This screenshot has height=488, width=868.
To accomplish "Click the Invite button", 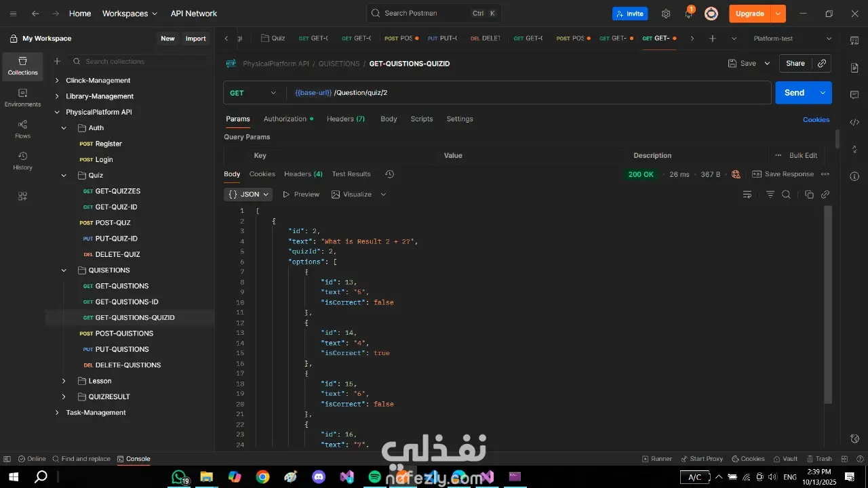I will pyautogui.click(x=630, y=14).
